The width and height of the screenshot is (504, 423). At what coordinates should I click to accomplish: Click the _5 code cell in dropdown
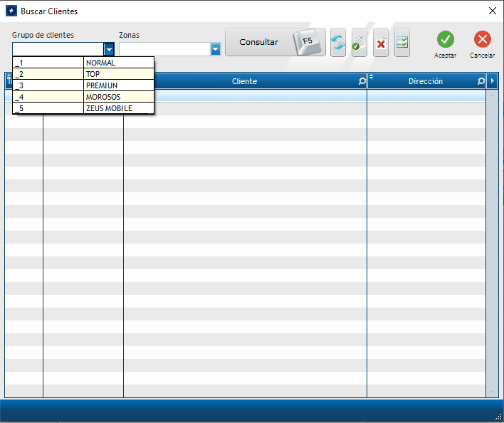(x=48, y=108)
